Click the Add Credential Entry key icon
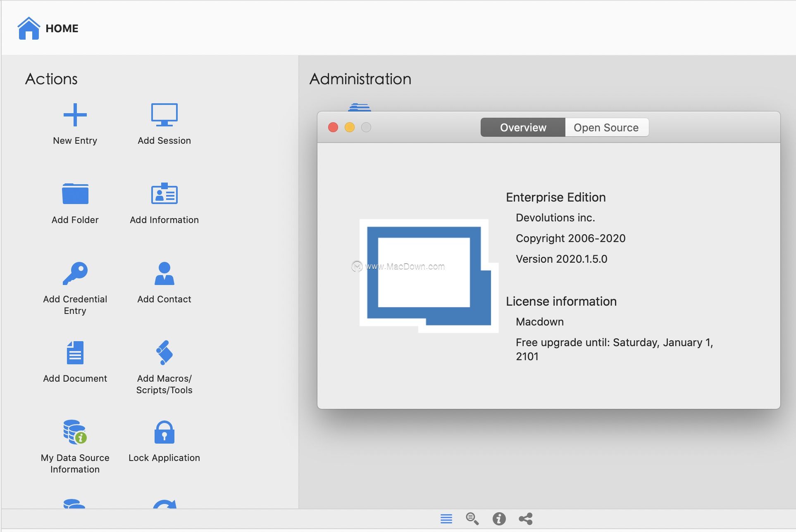This screenshot has height=532, width=796. (75, 273)
